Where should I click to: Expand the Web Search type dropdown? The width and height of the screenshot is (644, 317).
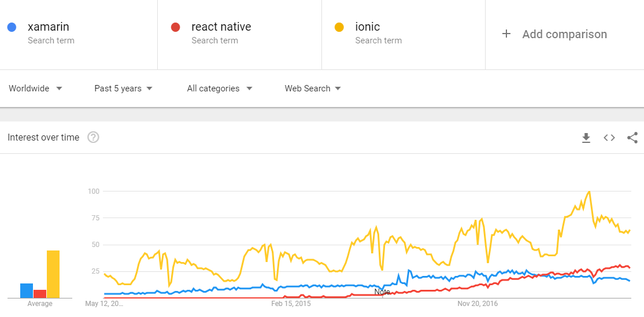(x=312, y=89)
